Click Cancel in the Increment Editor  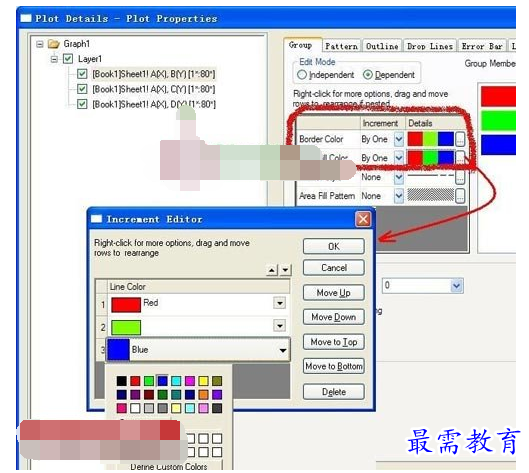click(334, 268)
